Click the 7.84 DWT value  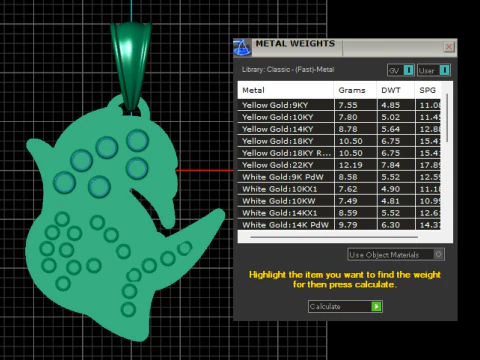[390, 165]
